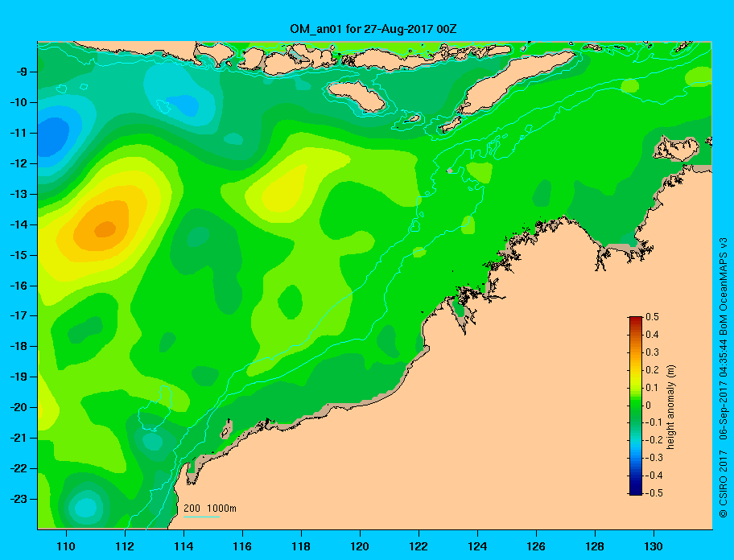Click the colorbar label "-0.3"
Screen dimensions: 734x560
pyautogui.click(x=654, y=458)
